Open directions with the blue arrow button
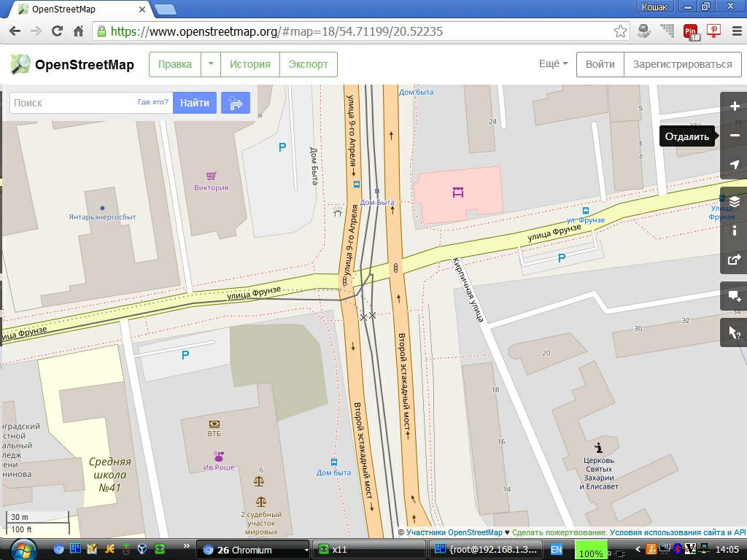747x560 pixels. [x=236, y=102]
